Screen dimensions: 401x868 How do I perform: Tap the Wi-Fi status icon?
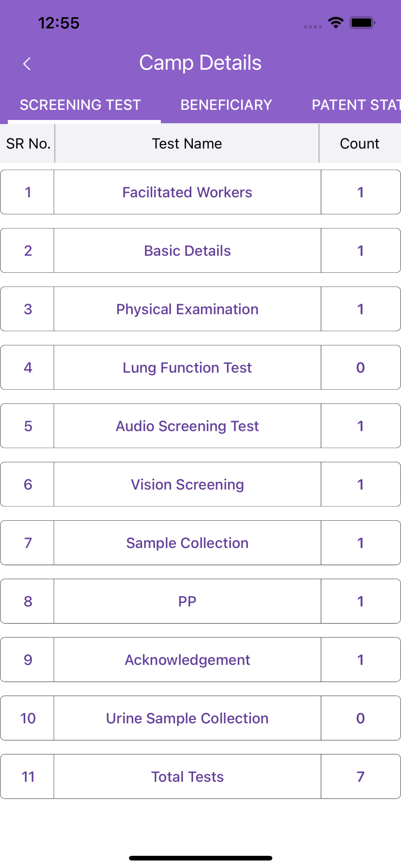(x=335, y=23)
